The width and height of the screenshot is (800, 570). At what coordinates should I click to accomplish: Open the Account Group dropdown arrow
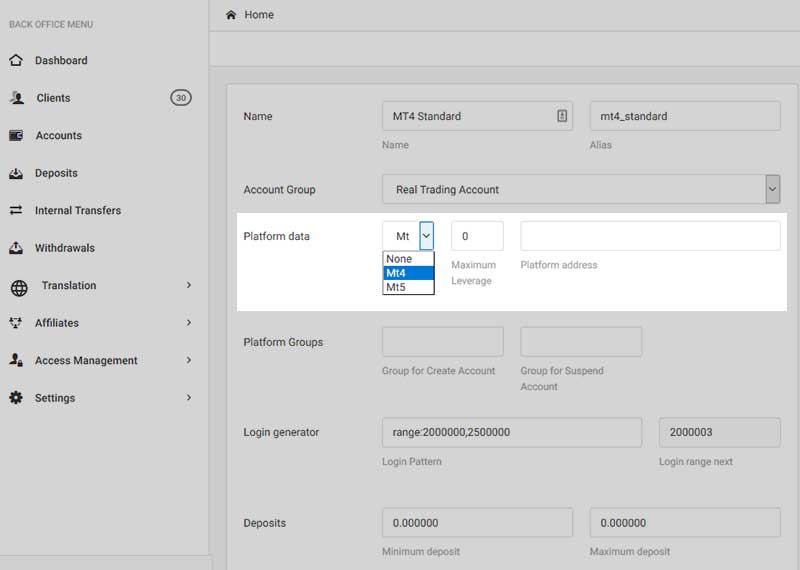coord(772,189)
